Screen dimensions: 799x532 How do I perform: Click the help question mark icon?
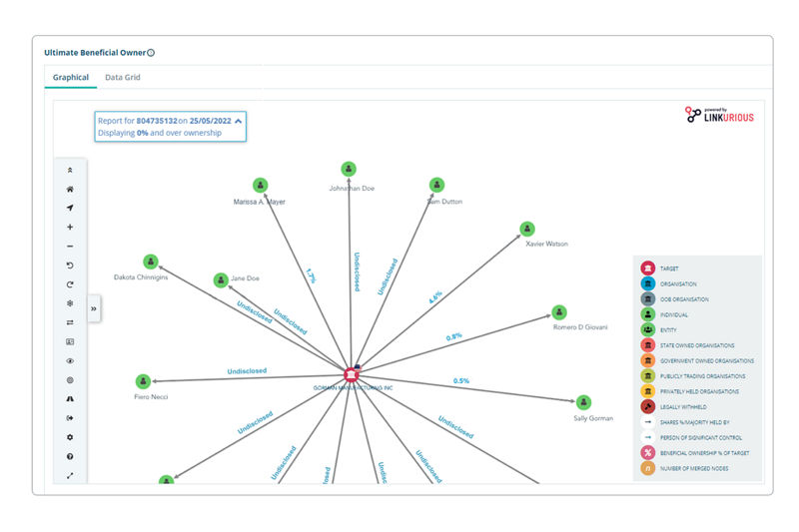coord(70,456)
